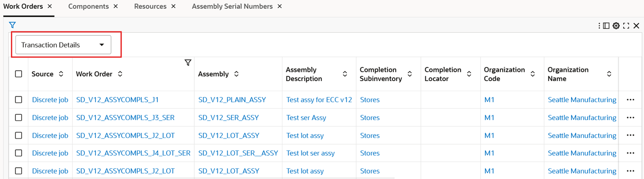Screen dimensions: 644x179
Task: Open actions menu for SD_V12_ASSYCOMPLS_J3_SER row
Action: (x=631, y=118)
